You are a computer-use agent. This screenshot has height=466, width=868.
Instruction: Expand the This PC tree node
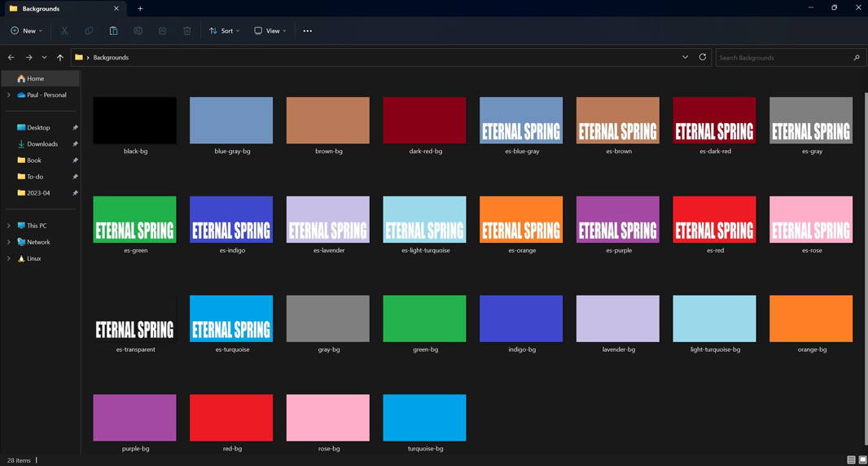click(x=9, y=226)
